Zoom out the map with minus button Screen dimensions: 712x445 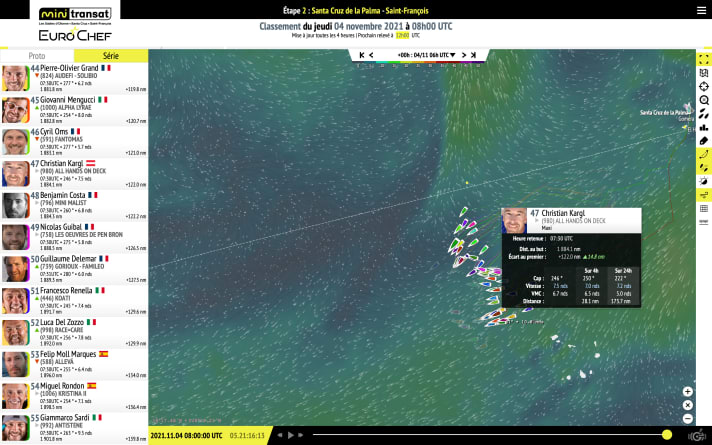pos(688,417)
